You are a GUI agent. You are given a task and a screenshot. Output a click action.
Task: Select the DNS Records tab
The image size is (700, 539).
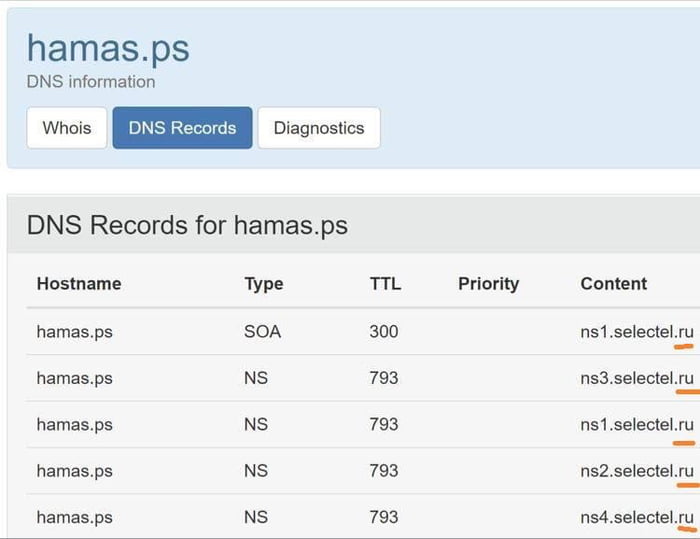182,128
